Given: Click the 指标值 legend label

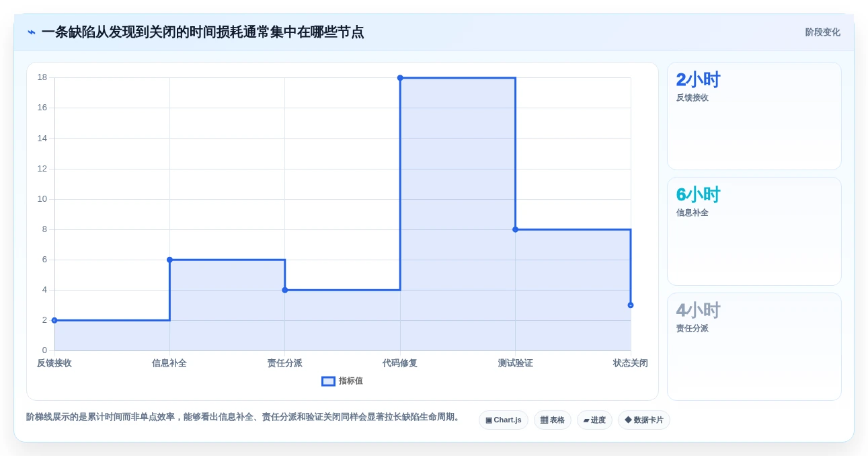Looking at the screenshot, I should pos(351,381).
